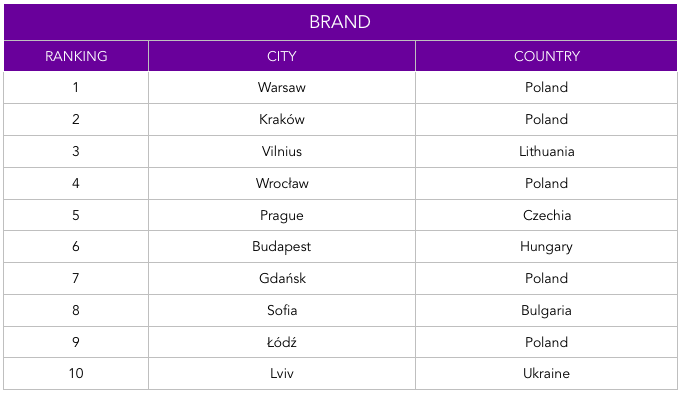Select the Hungary country cell

point(546,247)
